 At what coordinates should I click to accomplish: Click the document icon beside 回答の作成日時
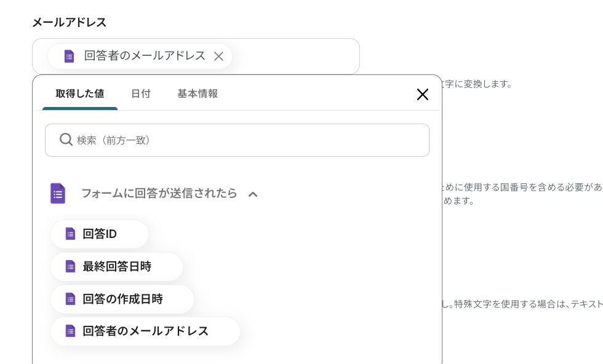click(x=70, y=299)
